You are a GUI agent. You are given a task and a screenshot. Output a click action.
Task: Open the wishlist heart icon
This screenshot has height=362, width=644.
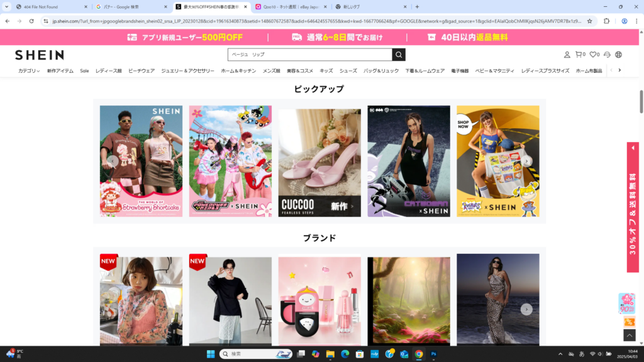tap(594, 55)
